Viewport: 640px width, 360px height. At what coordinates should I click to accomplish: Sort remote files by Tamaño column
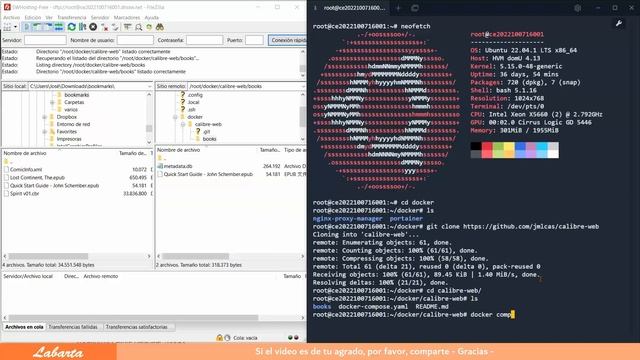click(x=269, y=150)
